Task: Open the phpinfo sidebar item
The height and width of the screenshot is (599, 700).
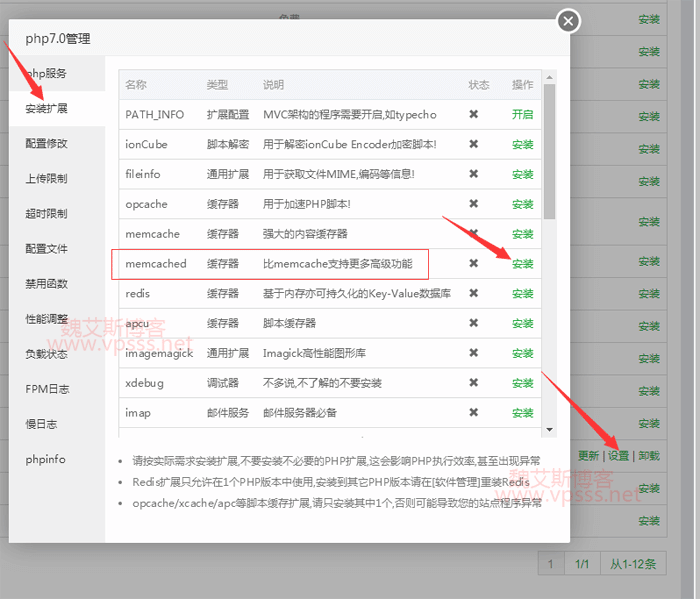Action: [x=46, y=459]
